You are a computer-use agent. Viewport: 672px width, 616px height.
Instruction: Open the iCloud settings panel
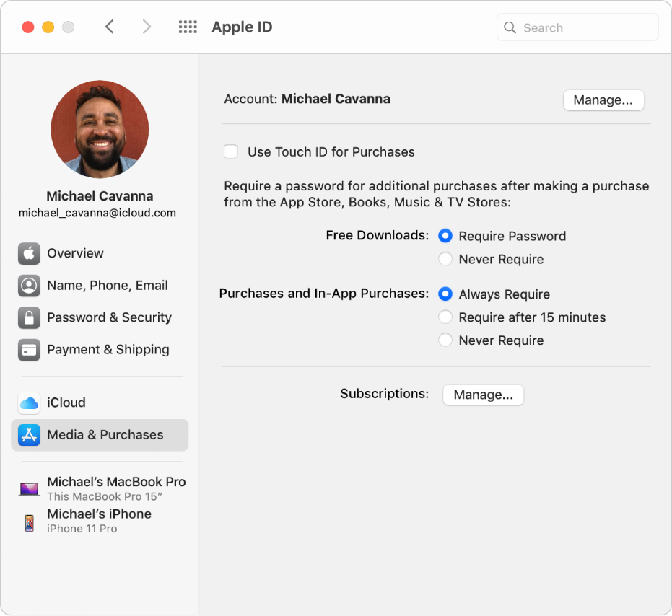coord(65,402)
